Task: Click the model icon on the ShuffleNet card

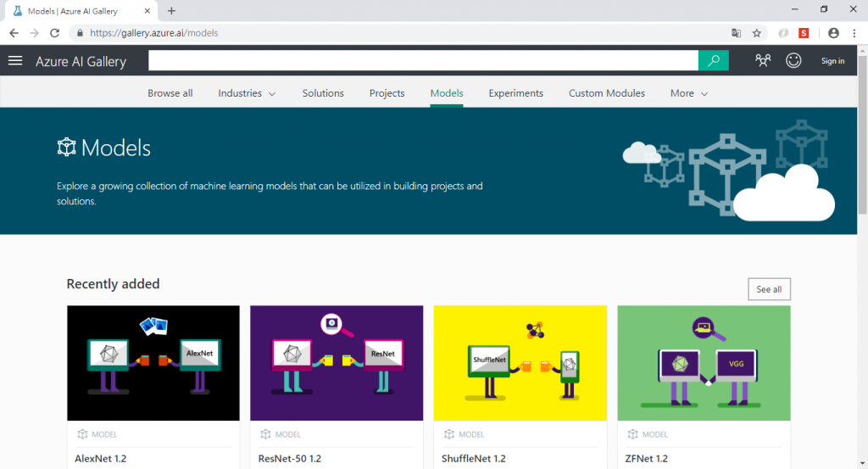Action: click(449, 434)
